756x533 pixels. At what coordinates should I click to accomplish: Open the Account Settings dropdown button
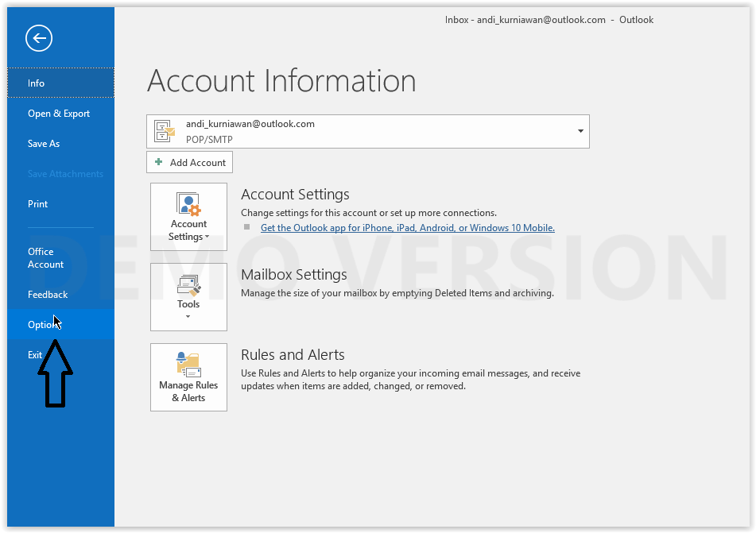pyautogui.click(x=188, y=217)
